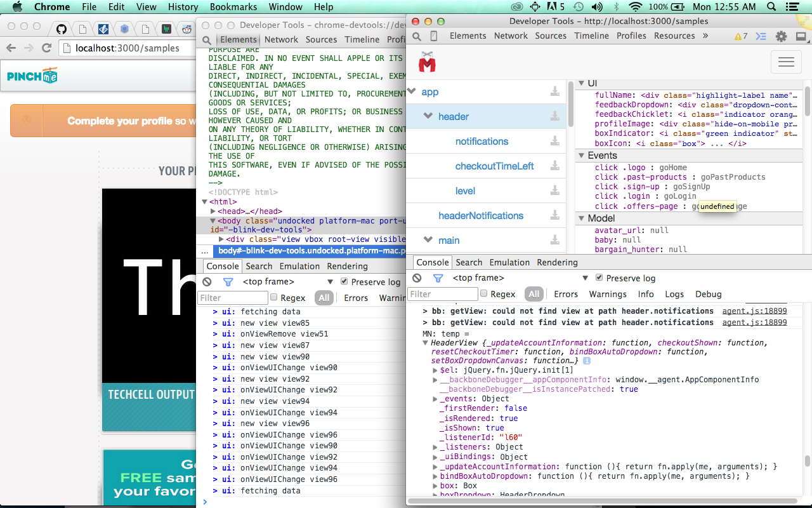This screenshot has width=812, height=508.
Task: Click the Wi-Fi icon in menu bar
Action: click(636, 7)
